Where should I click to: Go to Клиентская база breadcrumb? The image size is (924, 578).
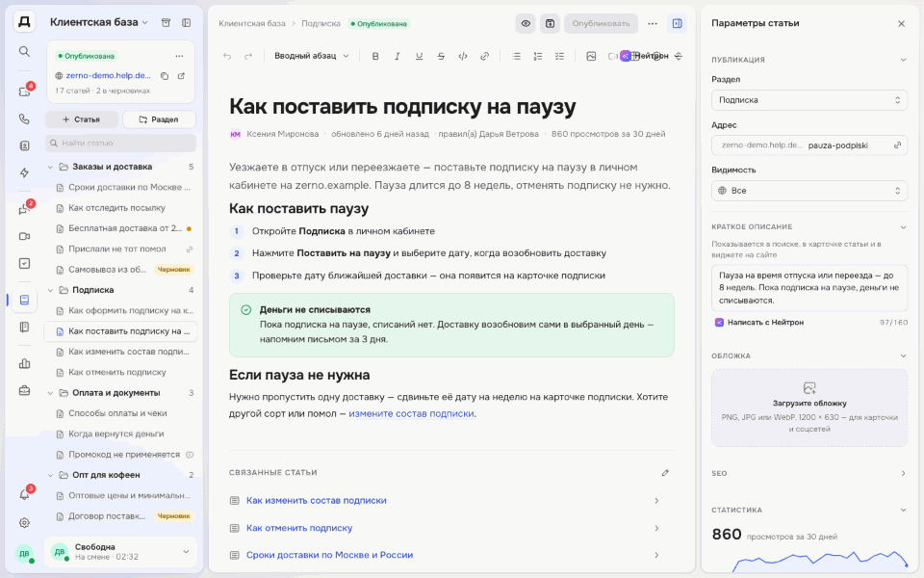(251, 23)
